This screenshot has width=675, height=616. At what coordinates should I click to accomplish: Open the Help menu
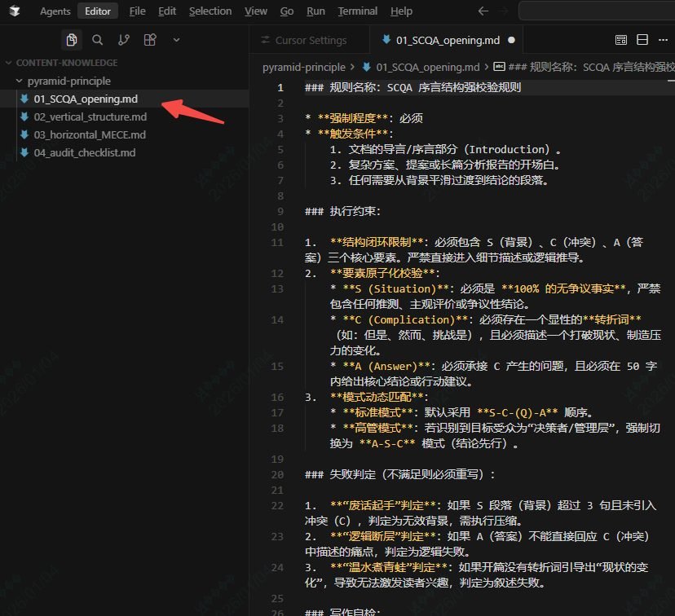coord(401,11)
